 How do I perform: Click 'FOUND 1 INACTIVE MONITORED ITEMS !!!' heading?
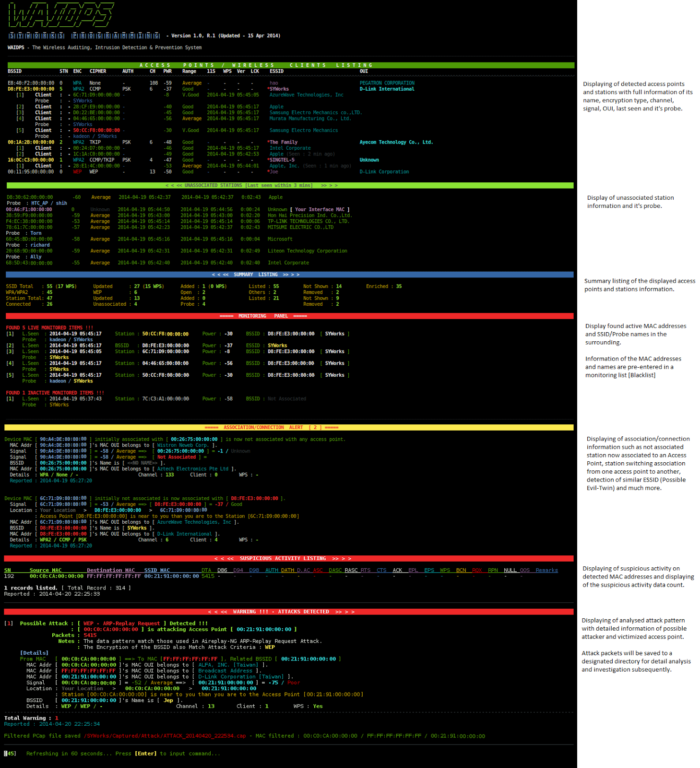pyautogui.click(x=55, y=393)
